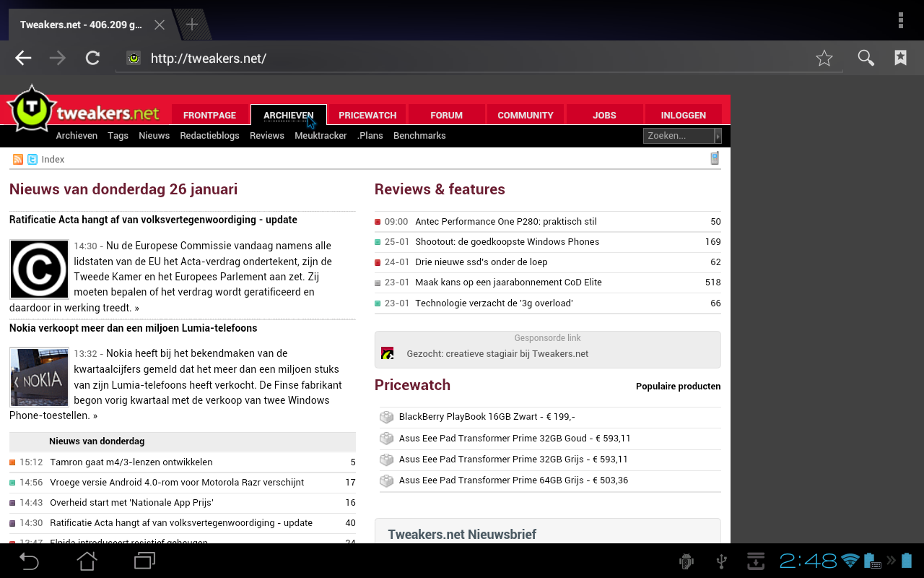This screenshot has height=578, width=924.
Task: Open the Shootout goedkoopste Windows Phones review
Action: 507,242
